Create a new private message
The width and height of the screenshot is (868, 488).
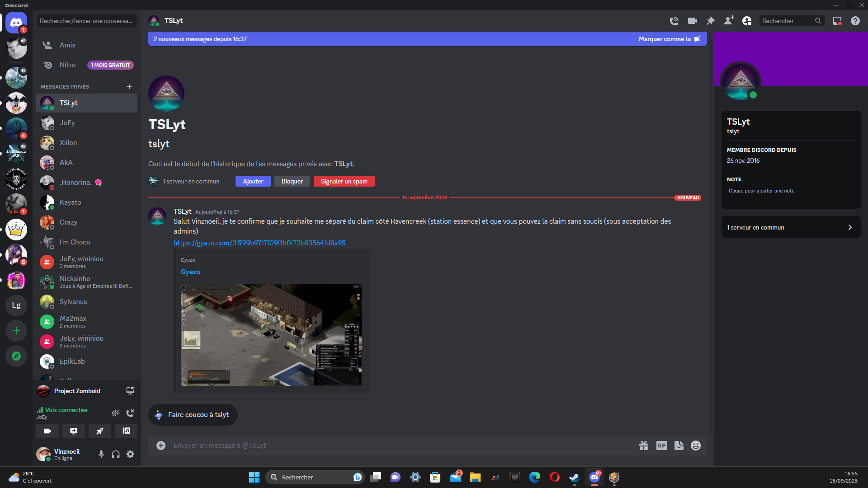click(129, 87)
